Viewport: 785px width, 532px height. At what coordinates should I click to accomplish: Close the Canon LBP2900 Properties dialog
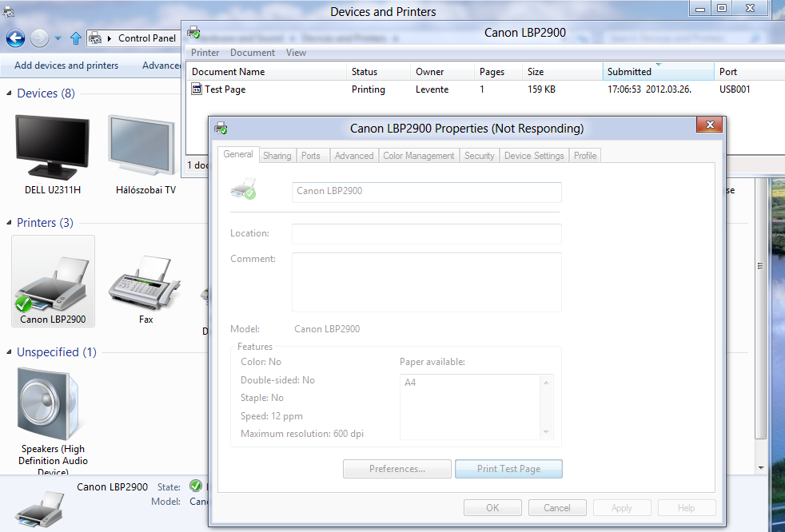709,125
